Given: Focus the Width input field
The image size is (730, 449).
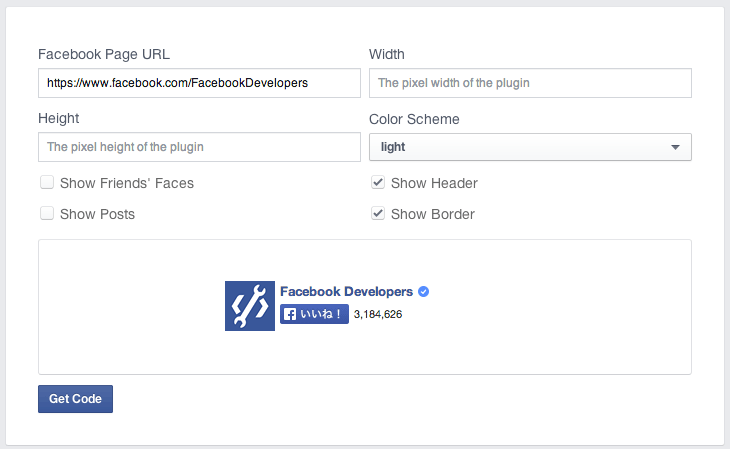Looking at the screenshot, I should (530, 83).
